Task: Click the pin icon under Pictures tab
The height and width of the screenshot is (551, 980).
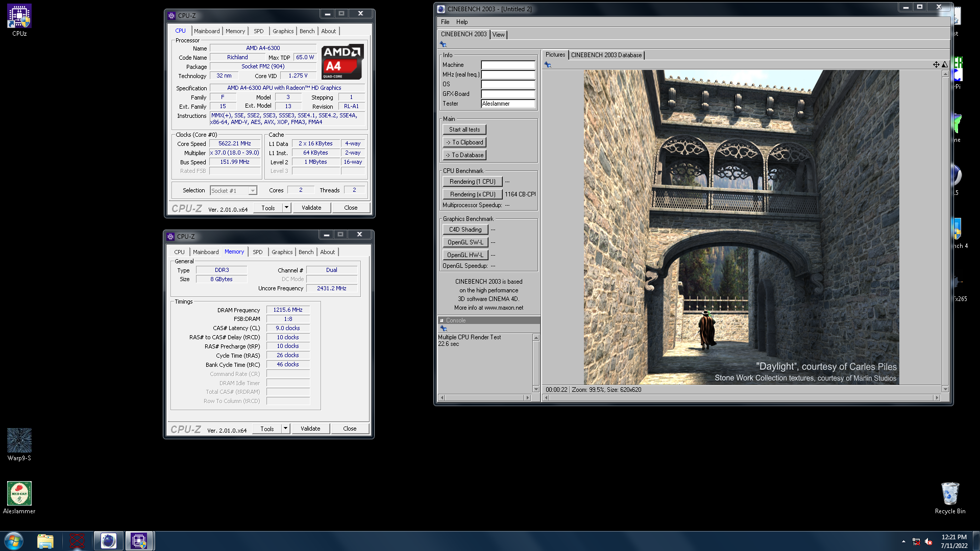Action: (x=548, y=65)
